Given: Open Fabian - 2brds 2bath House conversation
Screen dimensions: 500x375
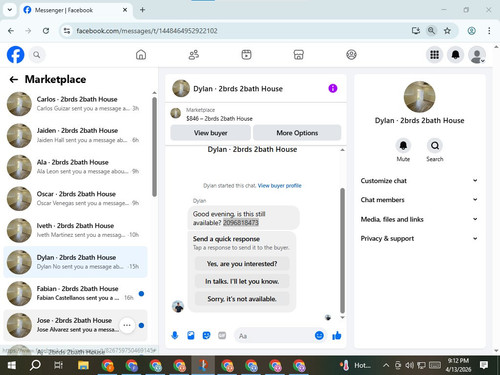Looking at the screenshot, I should tap(75, 293).
